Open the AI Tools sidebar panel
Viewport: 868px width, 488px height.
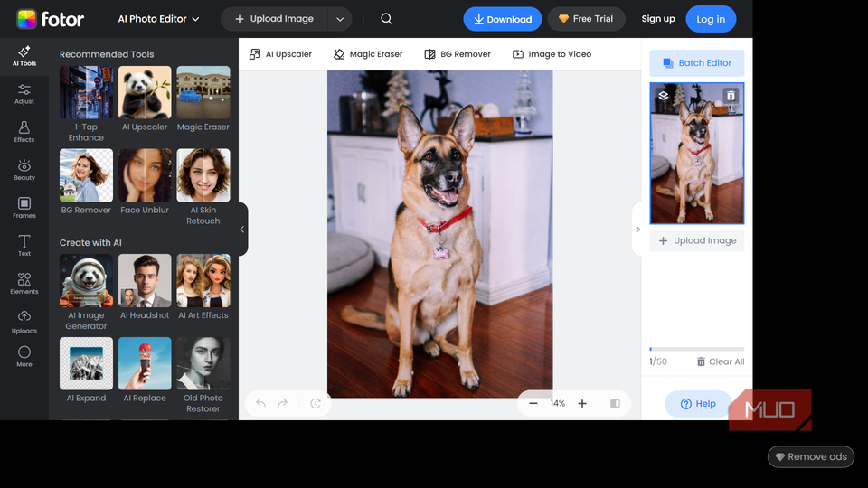24,56
